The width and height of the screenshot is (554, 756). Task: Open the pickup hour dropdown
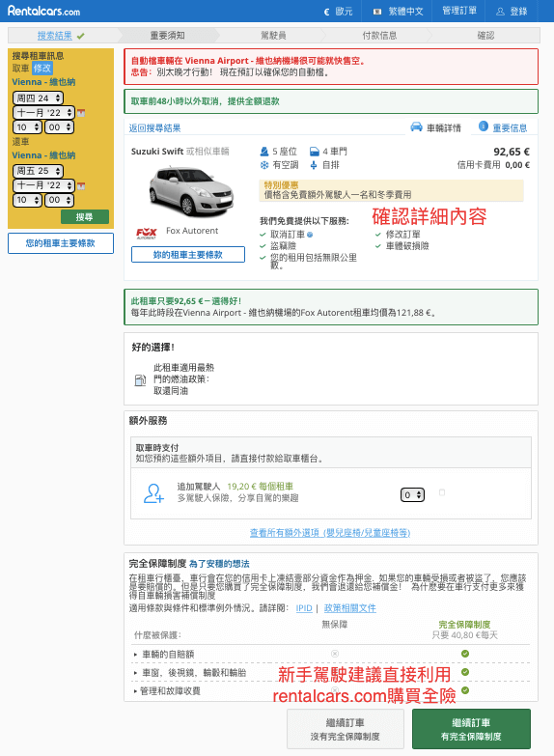[27, 127]
